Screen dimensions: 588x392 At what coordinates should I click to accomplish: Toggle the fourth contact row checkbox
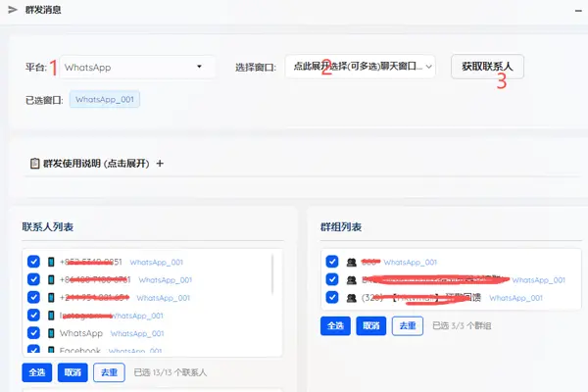point(33,316)
